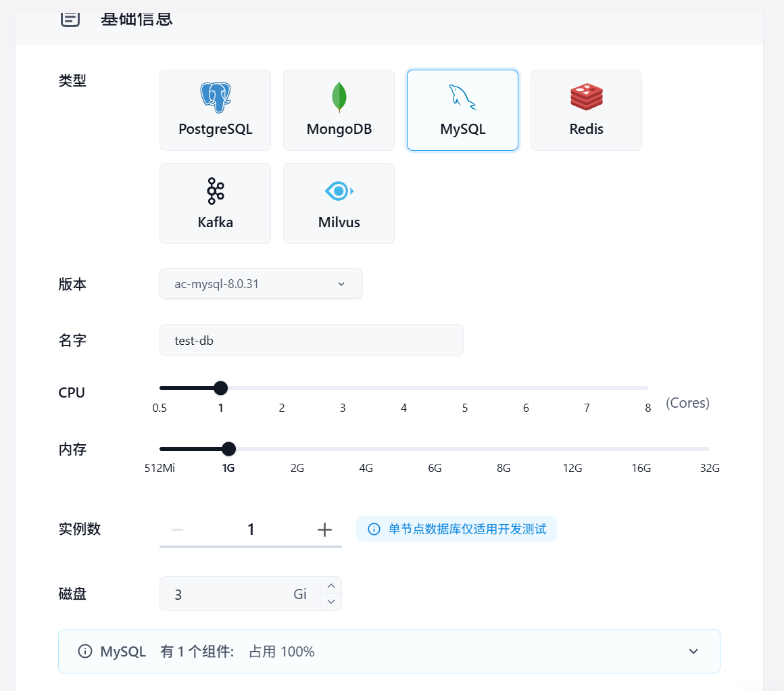Set memory to 2G mark
Screen dimensions: 784x691
click(297, 468)
